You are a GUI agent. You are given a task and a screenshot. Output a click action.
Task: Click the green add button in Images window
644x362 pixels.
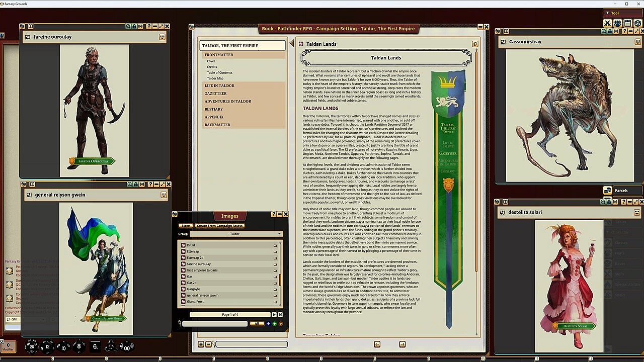274,324
